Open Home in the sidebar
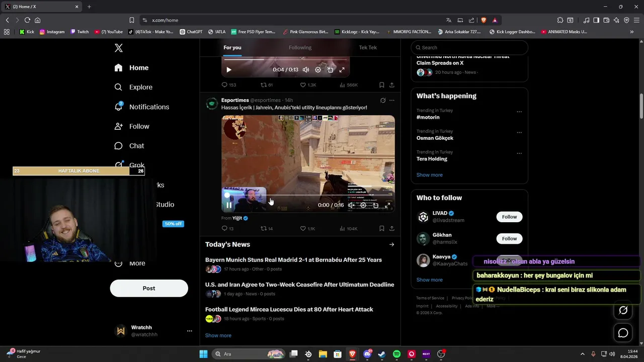The image size is (644, 362). point(131,68)
